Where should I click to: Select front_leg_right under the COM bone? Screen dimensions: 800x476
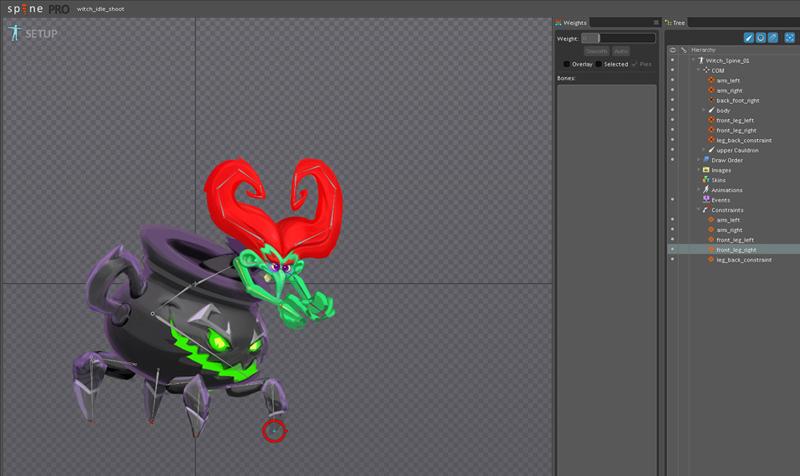[736, 130]
